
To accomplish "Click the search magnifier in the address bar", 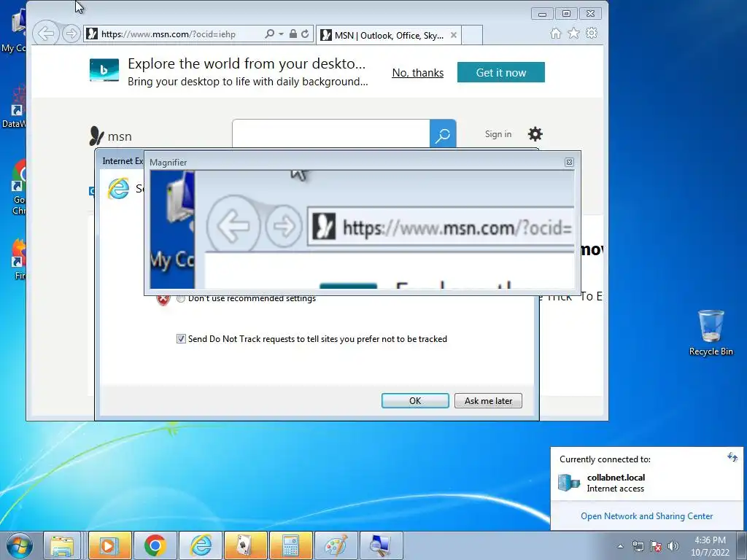I will pyautogui.click(x=269, y=34).
